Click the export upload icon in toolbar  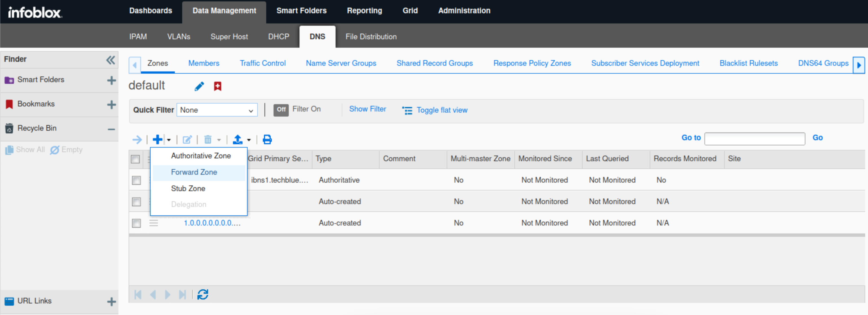[x=237, y=139]
